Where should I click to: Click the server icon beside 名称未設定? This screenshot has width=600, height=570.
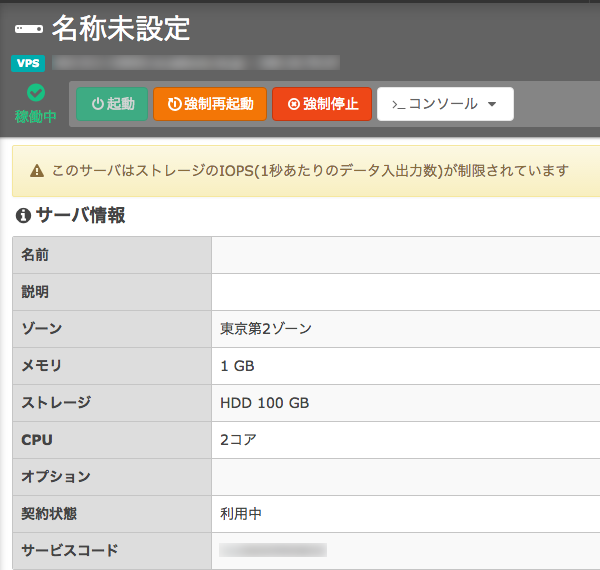click(x=28, y=30)
